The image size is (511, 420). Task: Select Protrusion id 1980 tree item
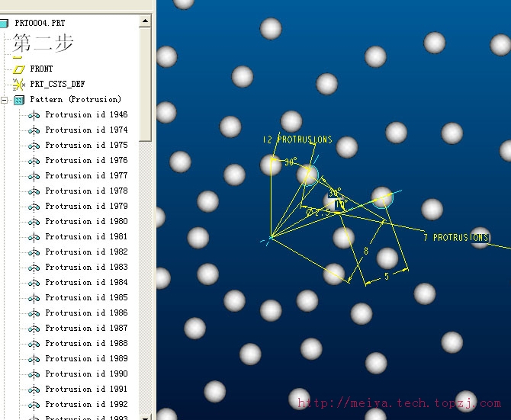(x=86, y=222)
